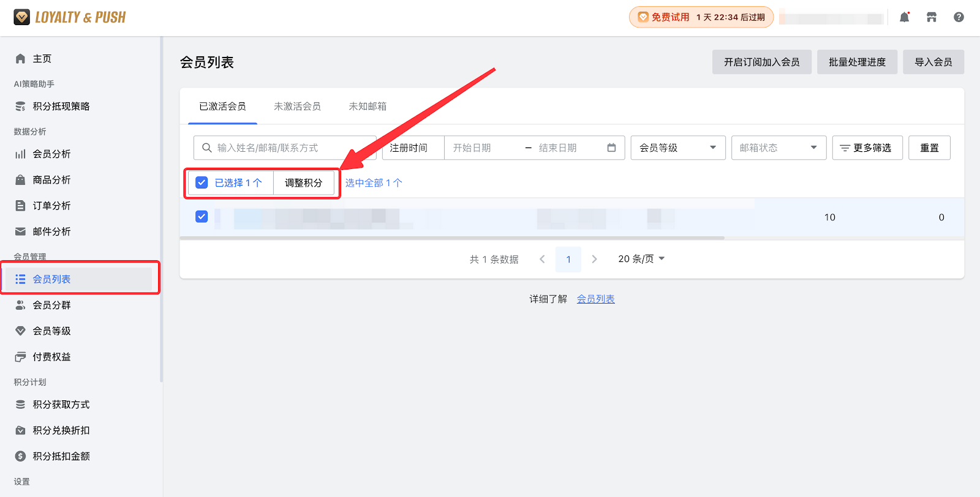
Task: Uncheck the member row checkbox
Action: (x=202, y=217)
